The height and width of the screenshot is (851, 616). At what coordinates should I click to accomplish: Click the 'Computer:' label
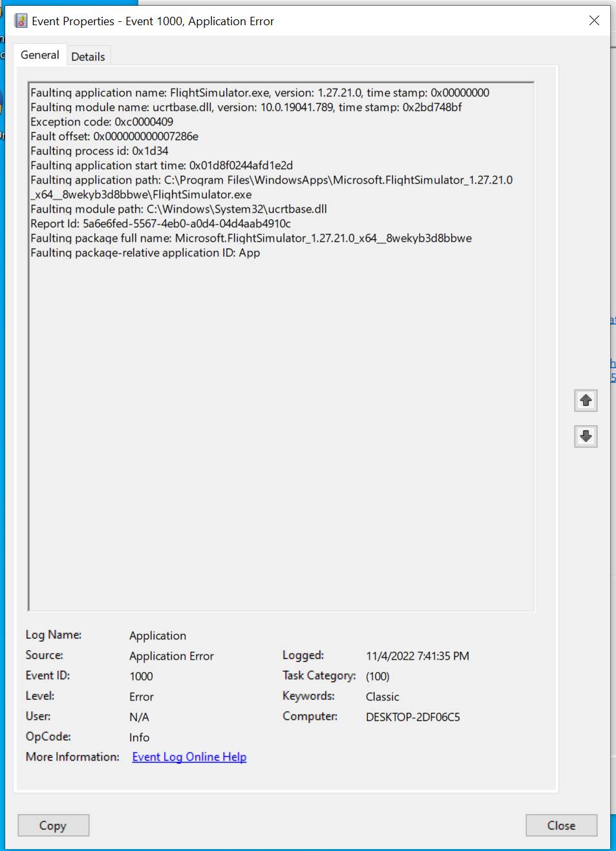pyautogui.click(x=310, y=716)
